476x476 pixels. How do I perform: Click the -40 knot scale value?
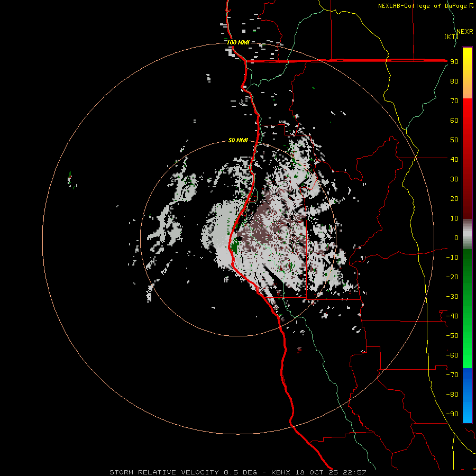tap(452, 316)
